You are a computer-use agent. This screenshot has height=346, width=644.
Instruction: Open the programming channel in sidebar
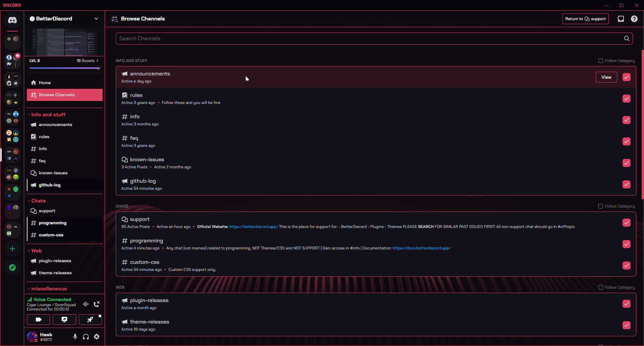click(65, 223)
